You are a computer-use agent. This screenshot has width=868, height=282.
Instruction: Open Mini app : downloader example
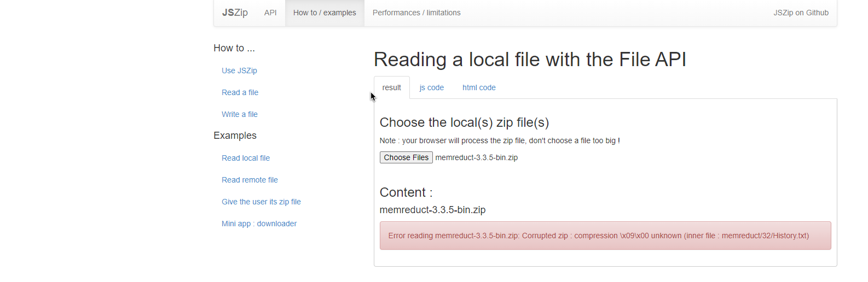coord(259,224)
